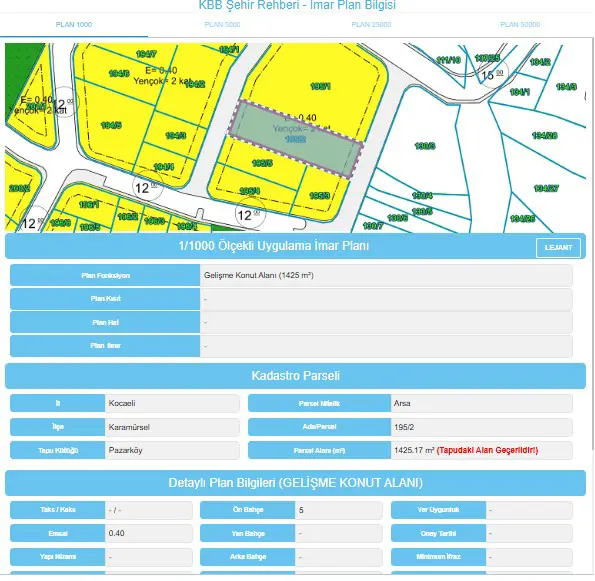Screen dimensions: 595x581
Task: Click parcel 195/3 in yellow zone
Action: point(320,195)
